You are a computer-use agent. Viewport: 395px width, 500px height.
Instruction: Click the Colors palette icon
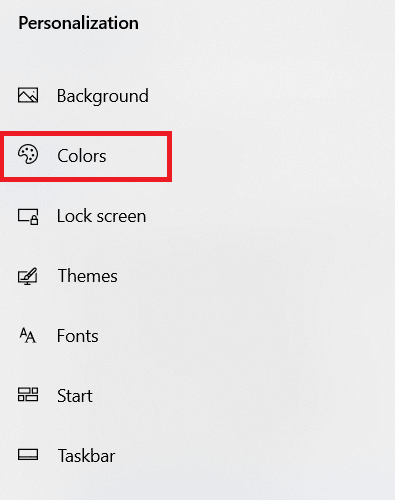(28, 154)
